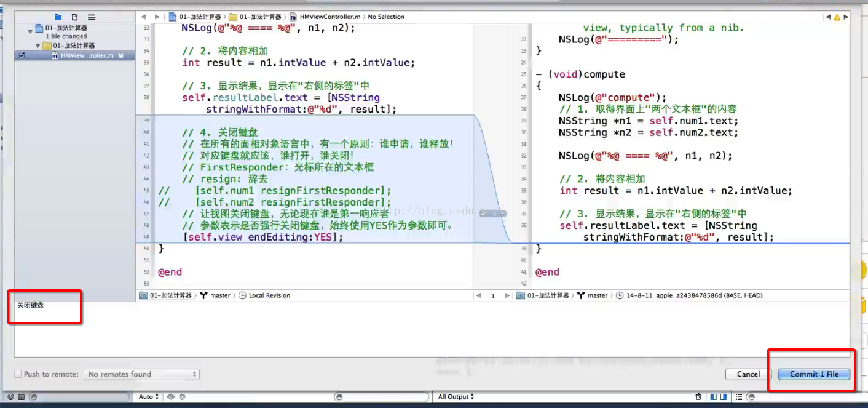Viewport: 868px width, 408px height.
Task: Click the info icon beside the eye icon
Action: 182,397
